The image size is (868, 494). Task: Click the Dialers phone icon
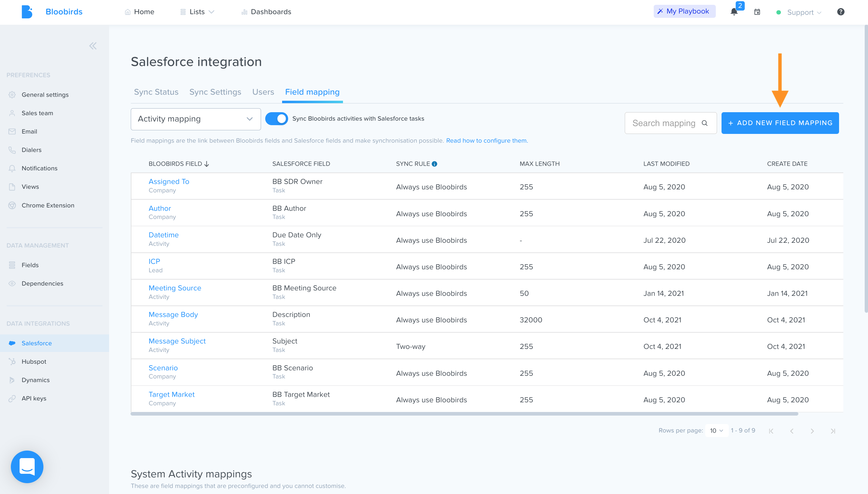click(x=12, y=150)
